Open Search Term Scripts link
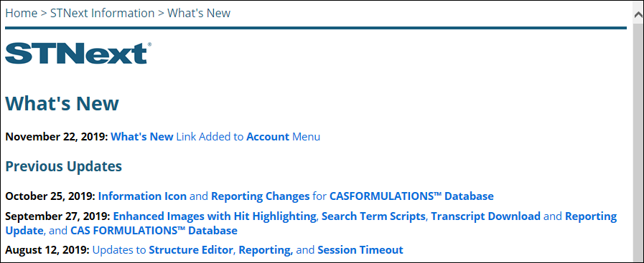 [373, 216]
